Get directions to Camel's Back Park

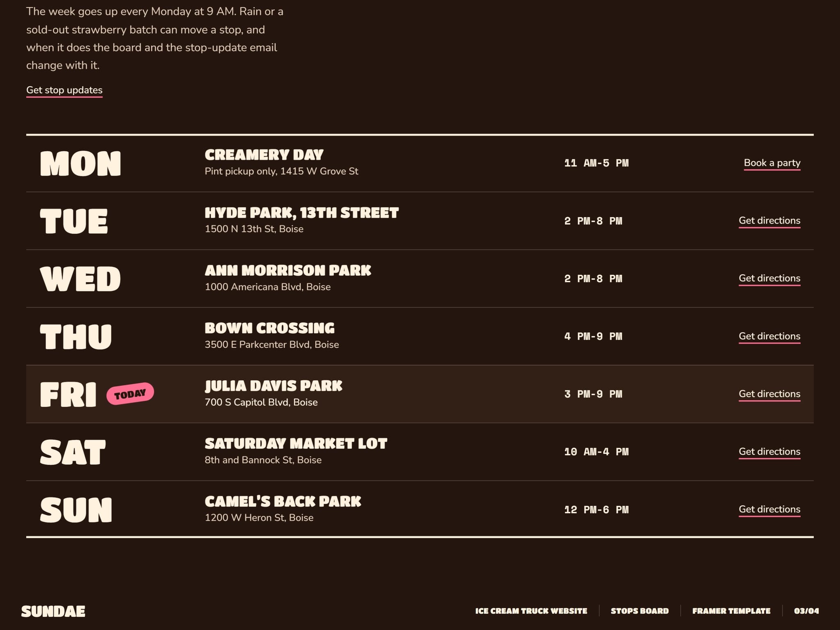point(769,509)
